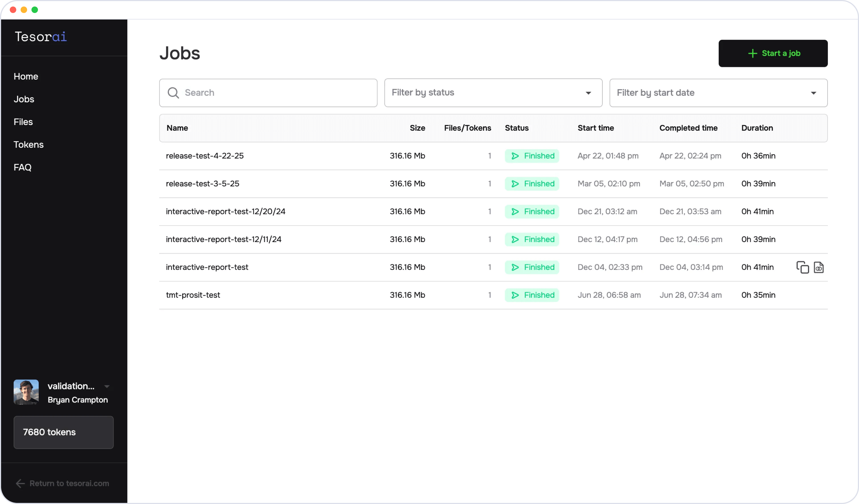Screen dimensions: 859x504
Task: Click completed time Dec 12, 04:56 pm
Action: click(691, 240)
